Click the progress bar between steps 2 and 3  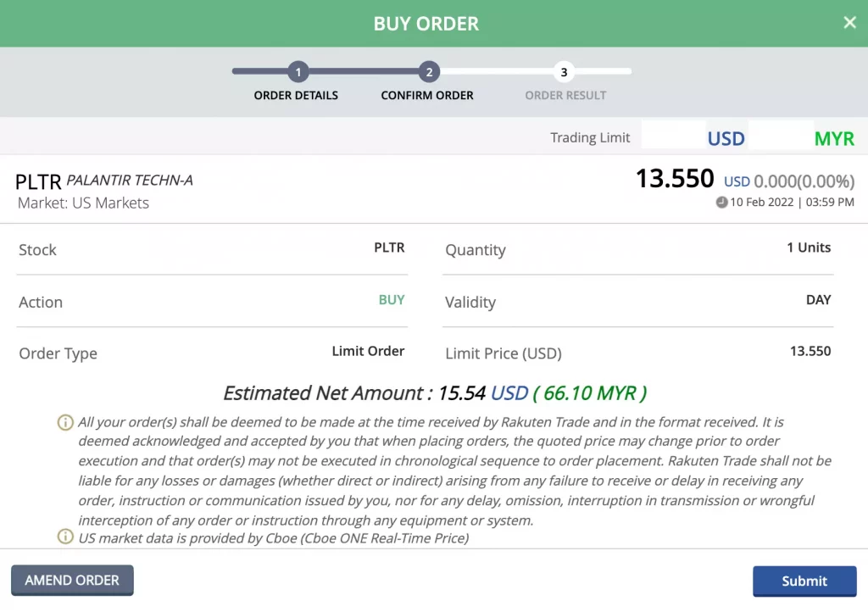tap(497, 72)
